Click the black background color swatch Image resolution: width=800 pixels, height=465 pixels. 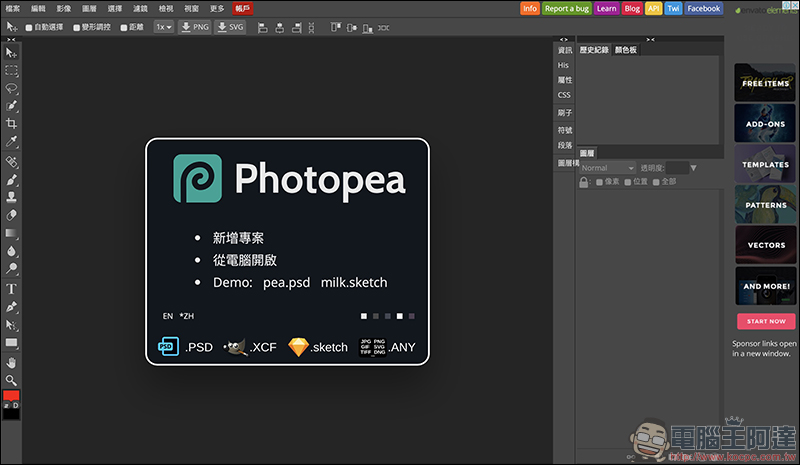[x=11, y=413]
